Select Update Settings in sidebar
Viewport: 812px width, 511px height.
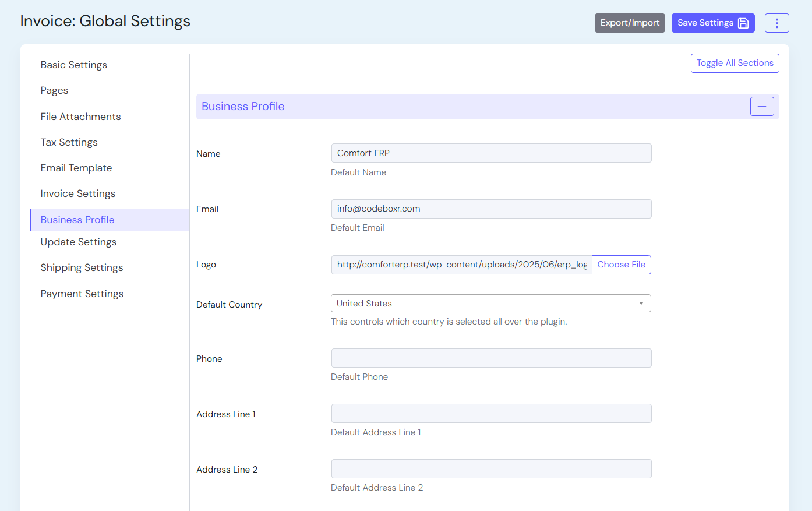(79, 242)
